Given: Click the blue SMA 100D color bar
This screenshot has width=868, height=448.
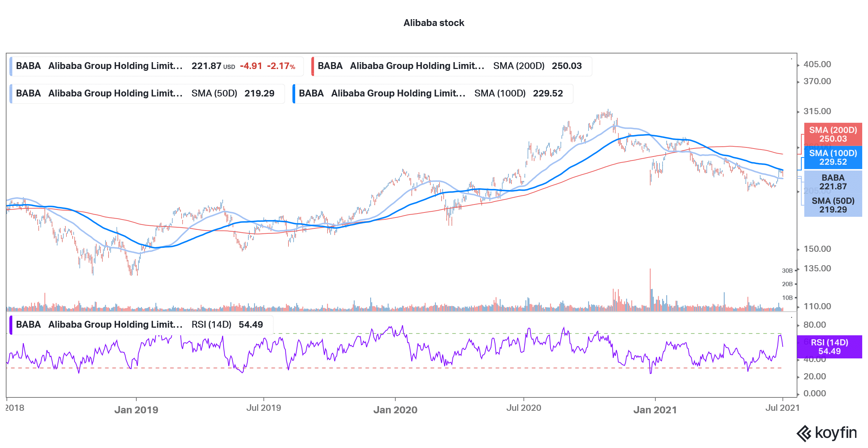Looking at the screenshot, I should (294, 94).
